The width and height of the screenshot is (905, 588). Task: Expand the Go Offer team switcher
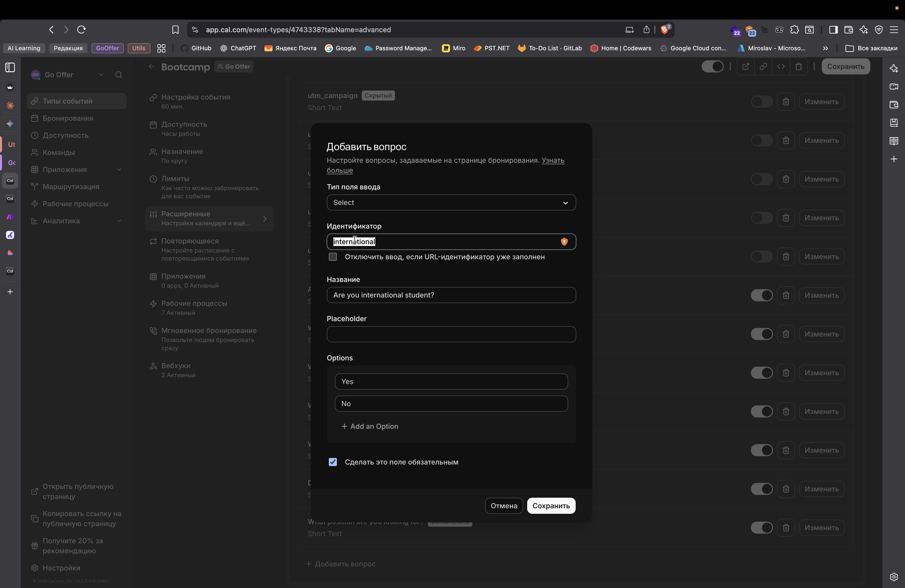101,75
